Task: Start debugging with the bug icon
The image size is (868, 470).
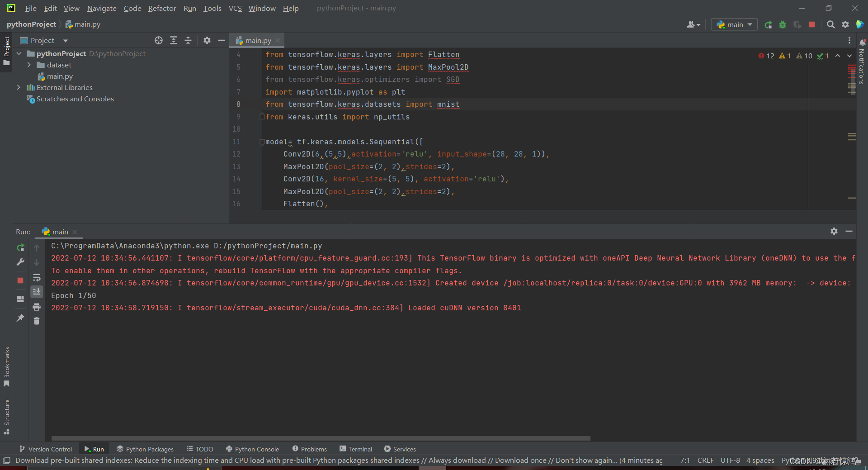Action: tap(783, 24)
